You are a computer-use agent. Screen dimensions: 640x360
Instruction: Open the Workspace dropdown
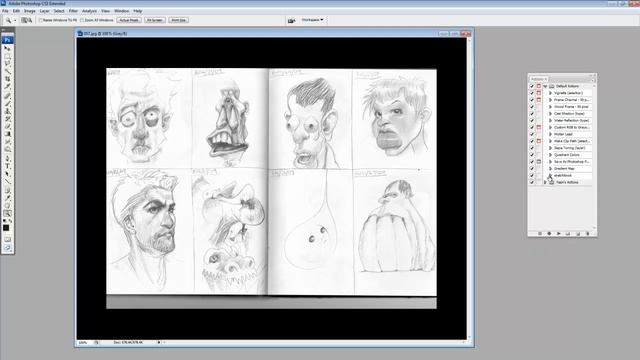[312, 20]
